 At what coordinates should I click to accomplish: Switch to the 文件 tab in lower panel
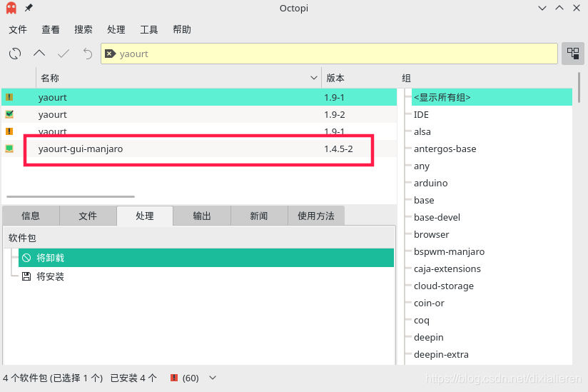[88, 216]
